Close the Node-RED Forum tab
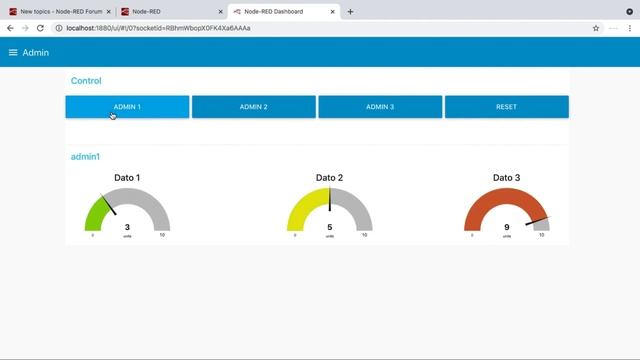 pos(109,12)
